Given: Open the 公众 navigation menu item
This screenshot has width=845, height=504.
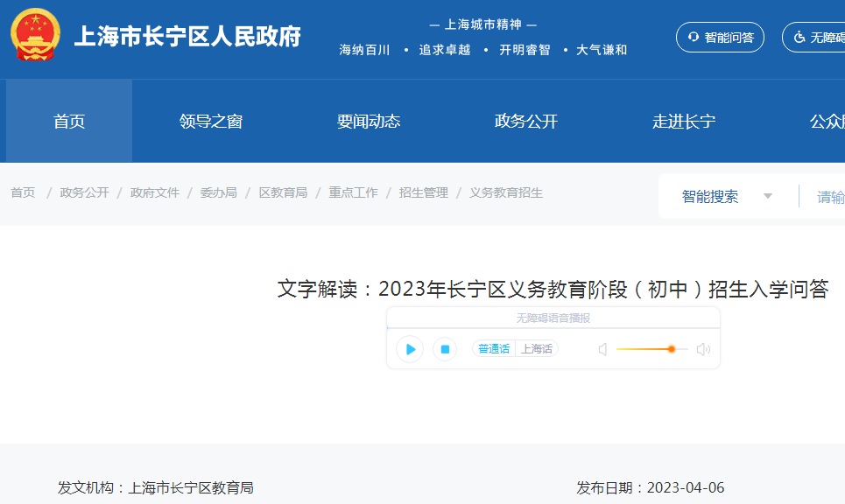Looking at the screenshot, I should (827, 121).
